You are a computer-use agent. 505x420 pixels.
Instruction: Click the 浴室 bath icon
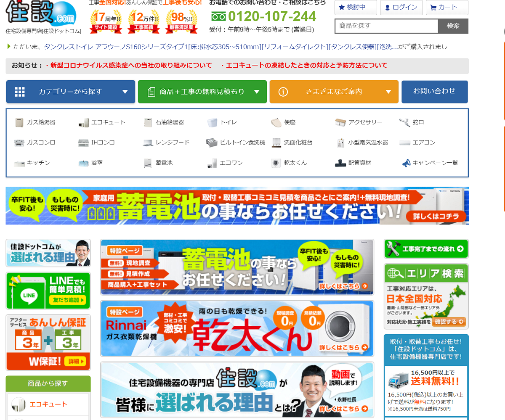(x=83, y=163)
